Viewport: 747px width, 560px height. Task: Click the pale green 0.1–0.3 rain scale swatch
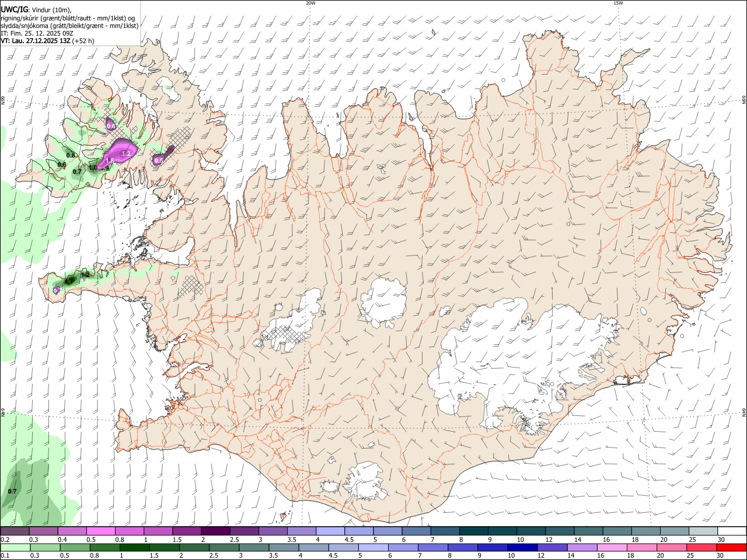(15, 547)
